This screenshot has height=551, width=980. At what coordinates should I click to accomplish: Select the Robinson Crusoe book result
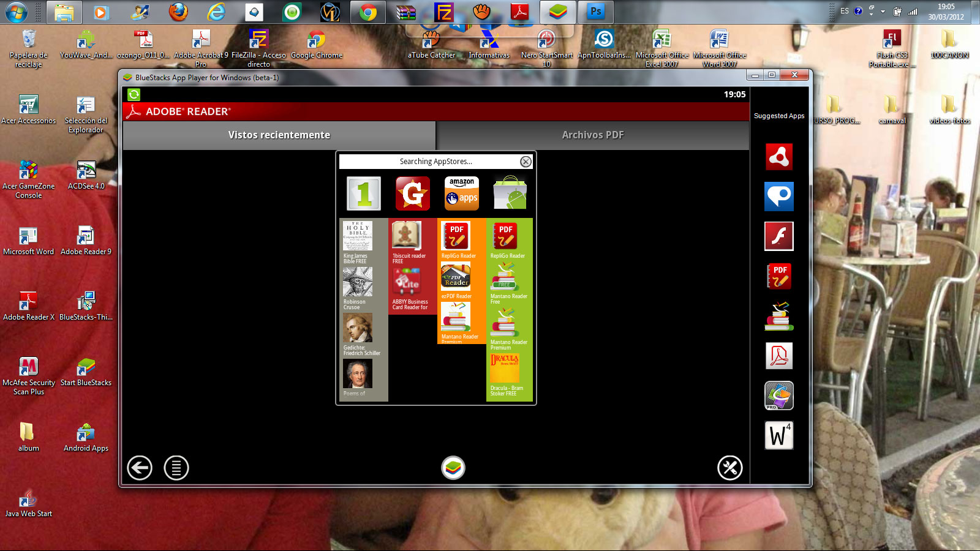[358, 288]
